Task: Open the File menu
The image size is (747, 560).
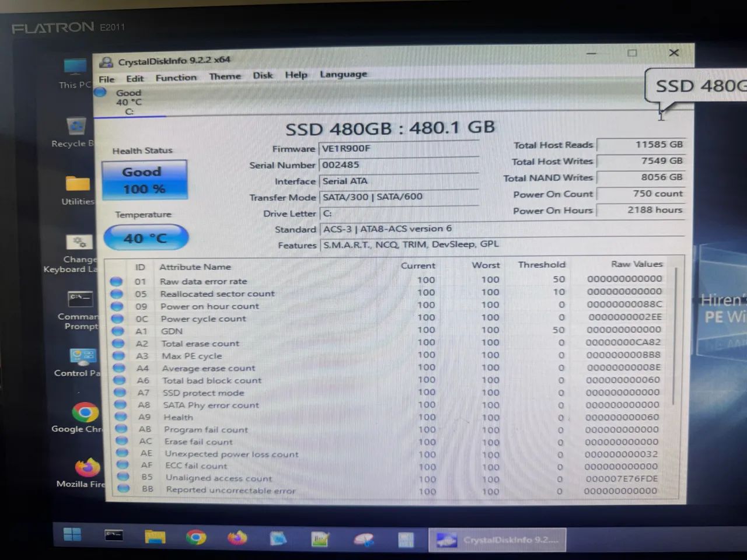Action: coord(107,79)
